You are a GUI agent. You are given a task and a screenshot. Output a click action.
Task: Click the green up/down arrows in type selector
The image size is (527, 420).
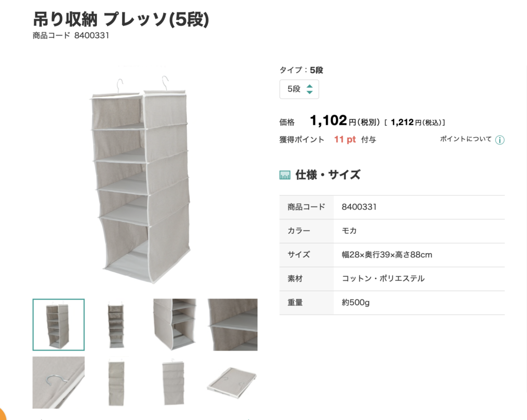point(309,89)
